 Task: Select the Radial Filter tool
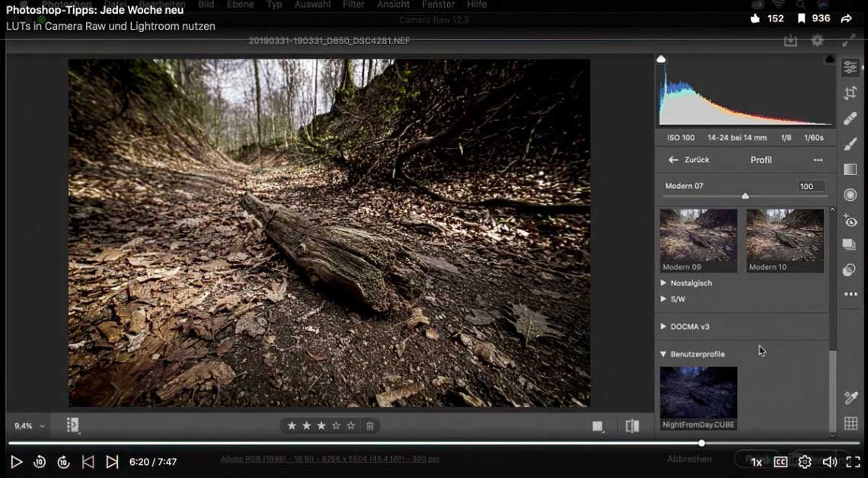[x=850, y=195]
